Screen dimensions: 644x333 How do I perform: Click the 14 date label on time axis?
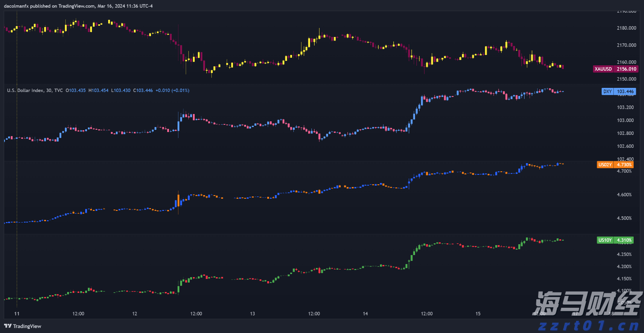tap(365, 314)
